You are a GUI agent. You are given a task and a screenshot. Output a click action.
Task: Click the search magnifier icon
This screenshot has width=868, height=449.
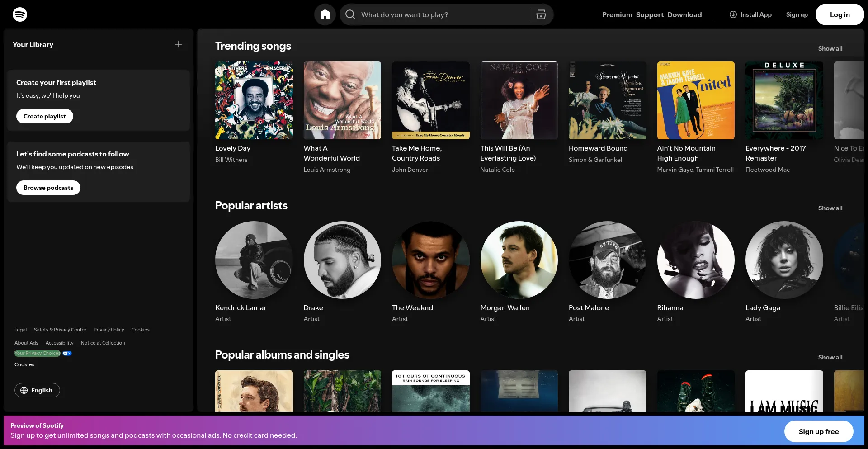point(350,14)
